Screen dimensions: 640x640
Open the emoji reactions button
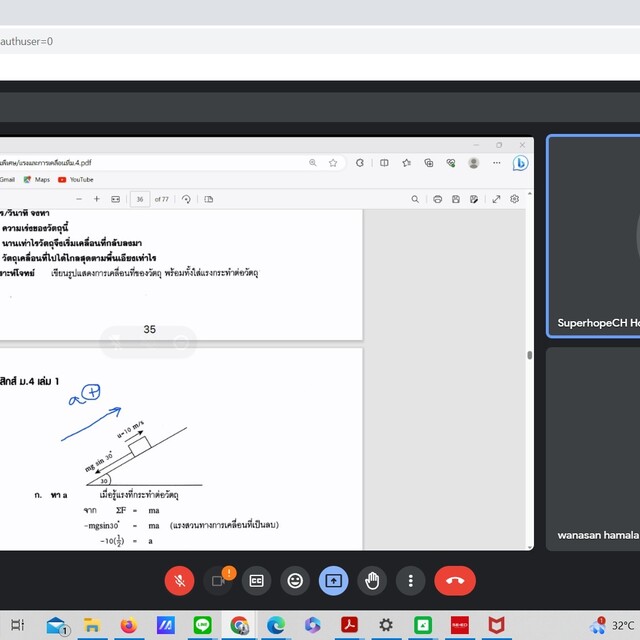pyautogui.click(x=295, y=580)
